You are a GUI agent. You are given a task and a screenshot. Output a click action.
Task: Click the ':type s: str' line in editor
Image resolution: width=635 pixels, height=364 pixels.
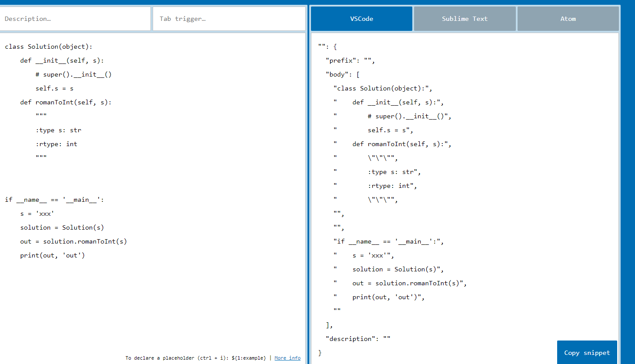(x=58, y=130)
